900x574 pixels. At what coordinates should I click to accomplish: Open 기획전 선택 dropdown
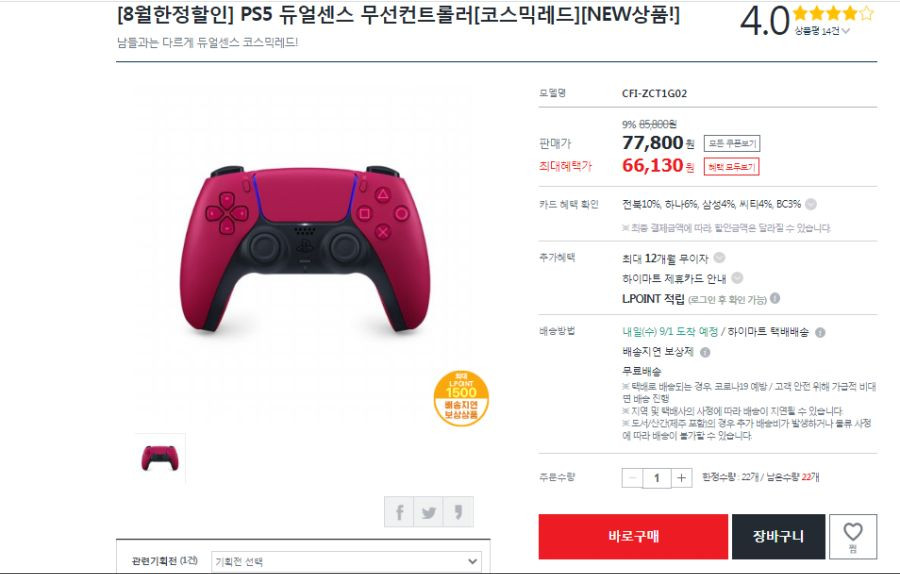pos(347,561)
